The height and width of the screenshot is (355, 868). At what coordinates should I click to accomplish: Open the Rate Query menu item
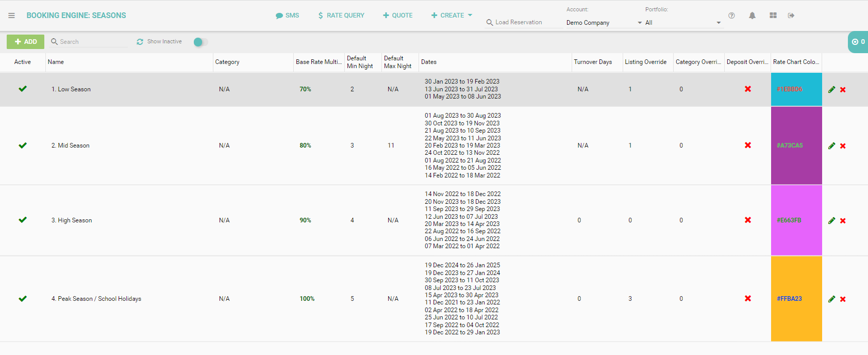pos(341,15)
